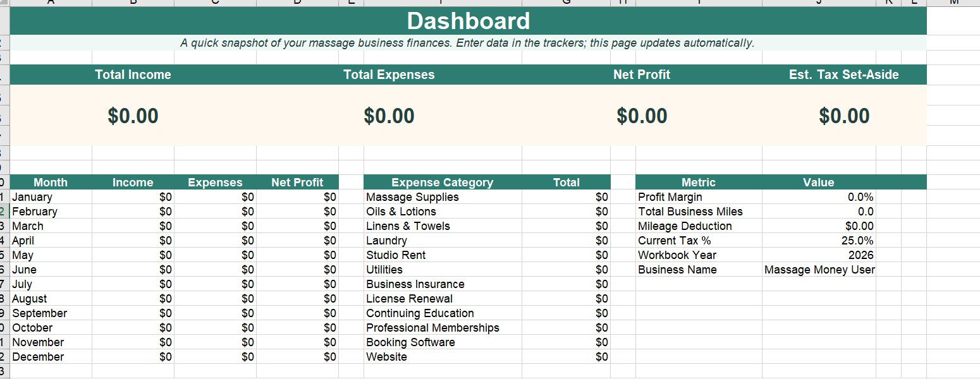This screenshot has height=379, width=980.
Task: Click the 0.0 Total Business Miles value
Action: (x=819, y=212)
